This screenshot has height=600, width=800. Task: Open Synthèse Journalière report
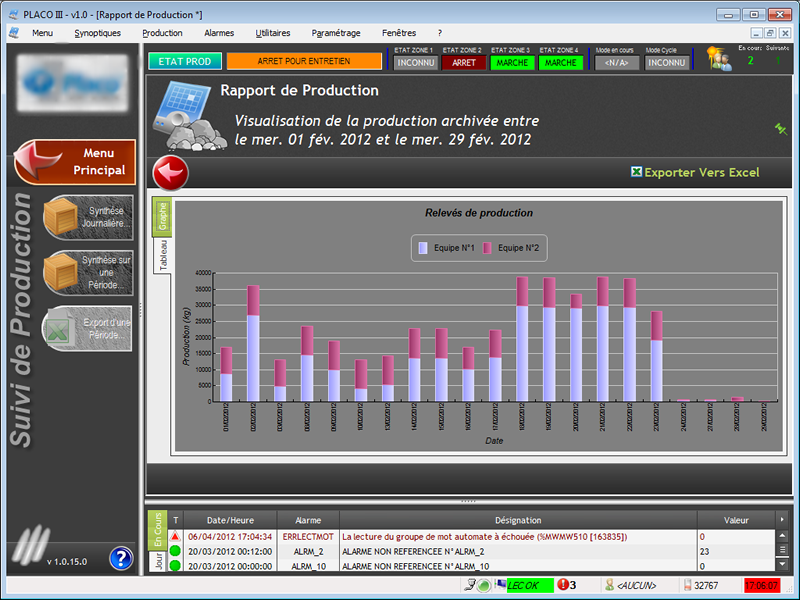coord(89,217)
